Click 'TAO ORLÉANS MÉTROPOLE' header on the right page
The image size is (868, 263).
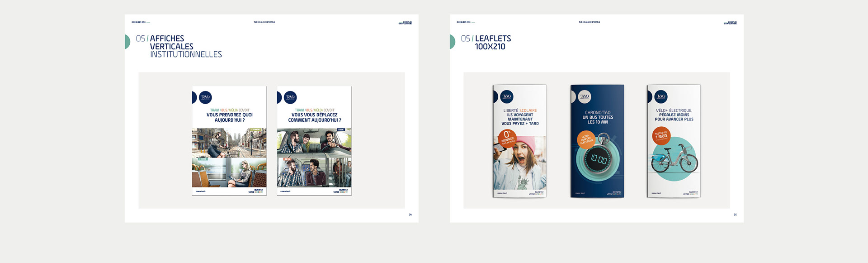click(x=590, y=22)
